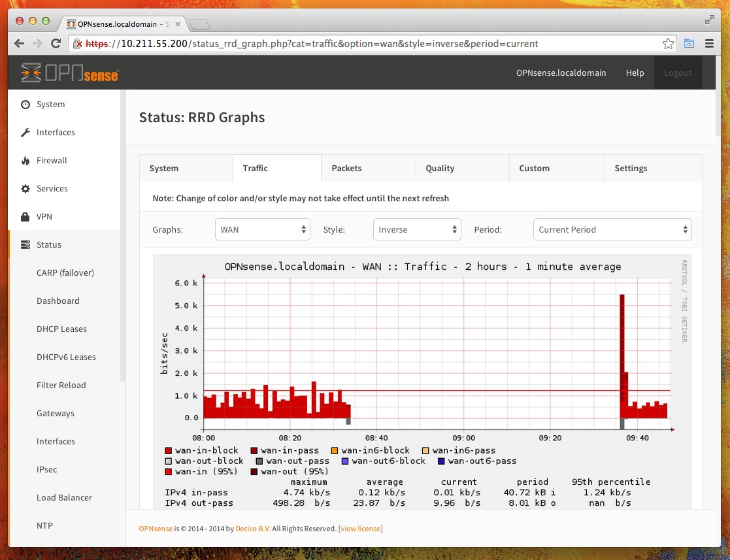Viewport: 730px width, 560px height.
Task: Open the Graphs WAN dropdown
Action: click(x=263, y=229)
